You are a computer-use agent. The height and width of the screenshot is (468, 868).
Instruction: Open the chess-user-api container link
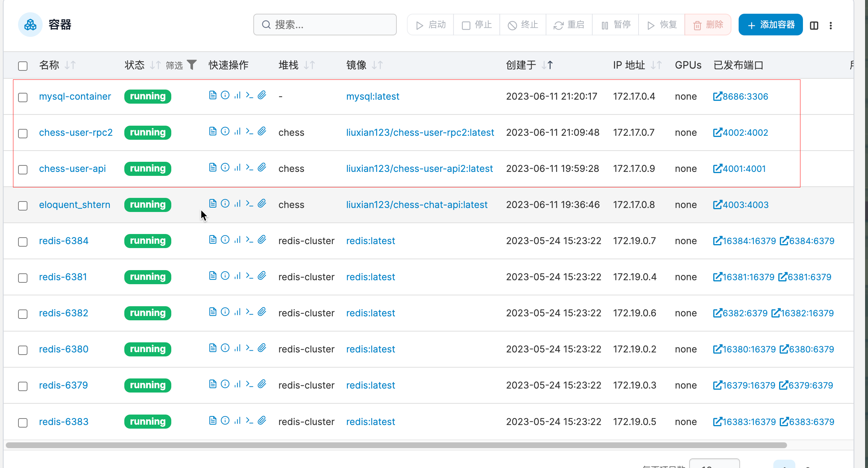click(72, 169)
